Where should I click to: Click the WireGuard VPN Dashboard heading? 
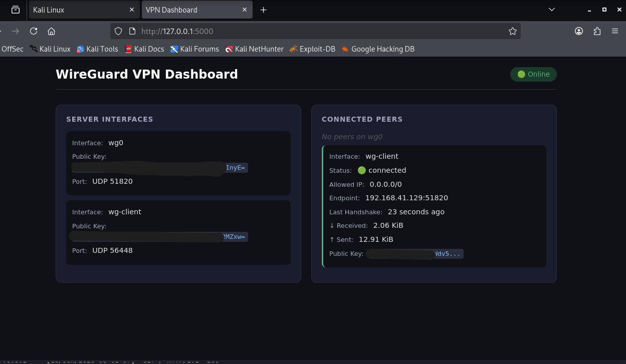point(147,74)
